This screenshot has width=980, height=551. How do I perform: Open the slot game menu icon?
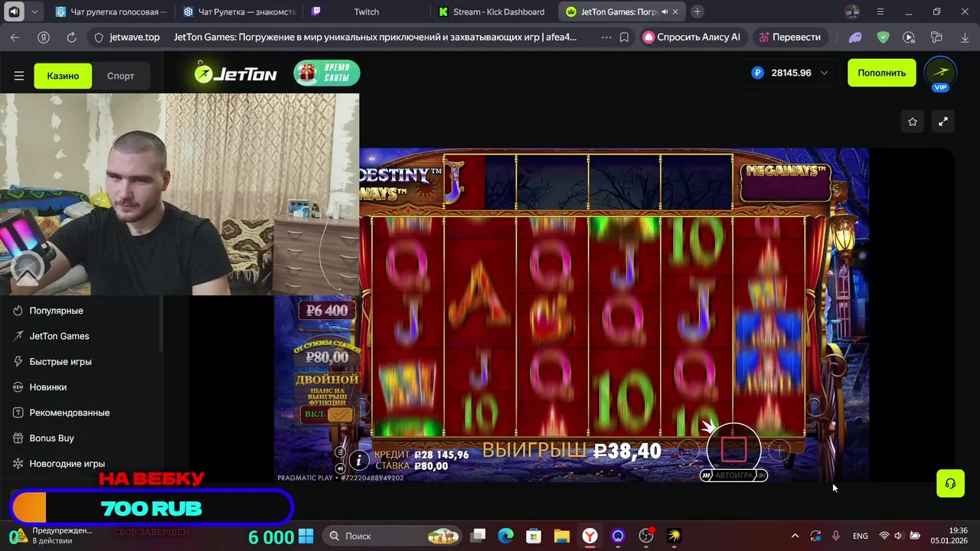(x=340, y=452)
